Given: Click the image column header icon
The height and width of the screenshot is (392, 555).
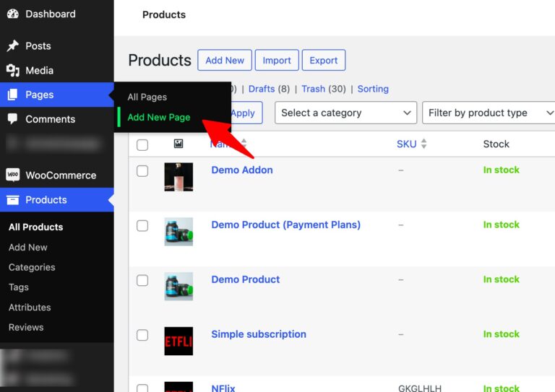Looking at the screenshot, I should click(x=178, y=144).
